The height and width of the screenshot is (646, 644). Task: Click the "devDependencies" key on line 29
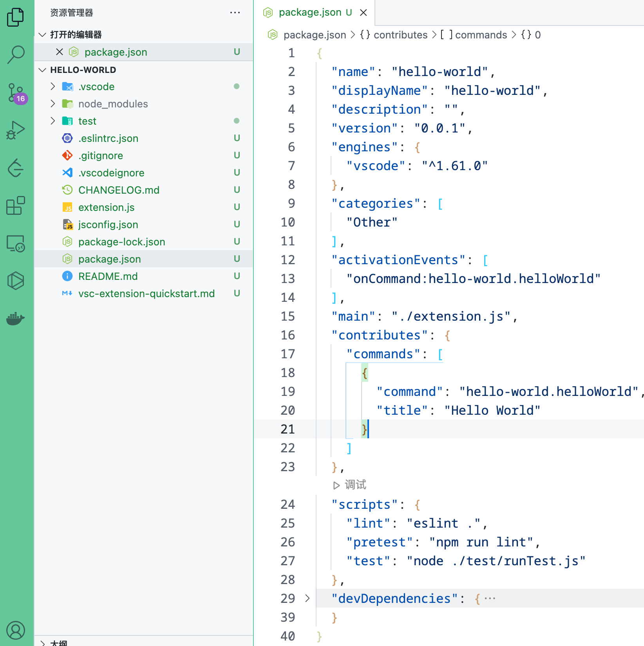[394, 599]
